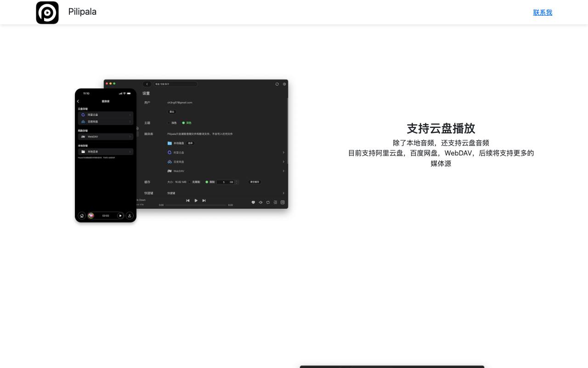Open Baidu Netdisk row in the phone app

[106, 122]
